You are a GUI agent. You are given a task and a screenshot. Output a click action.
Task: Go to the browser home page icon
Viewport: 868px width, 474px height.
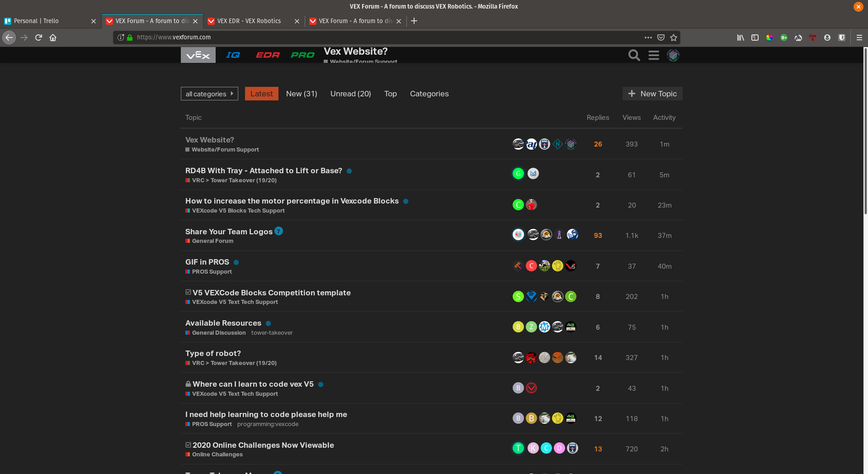pyautogui.click(x=53, y=38)
